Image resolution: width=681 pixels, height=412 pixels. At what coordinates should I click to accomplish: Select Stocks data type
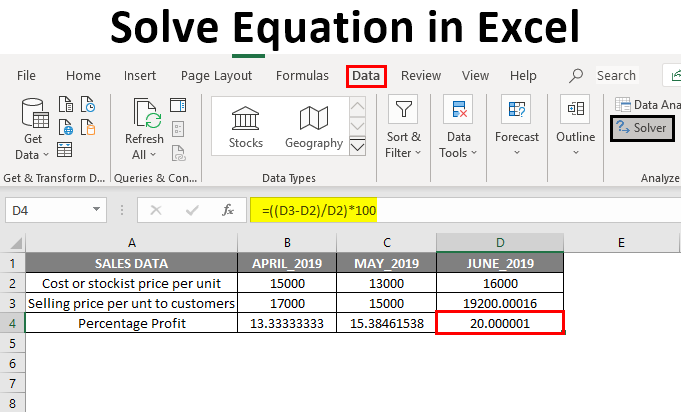[x=246, y=127]
